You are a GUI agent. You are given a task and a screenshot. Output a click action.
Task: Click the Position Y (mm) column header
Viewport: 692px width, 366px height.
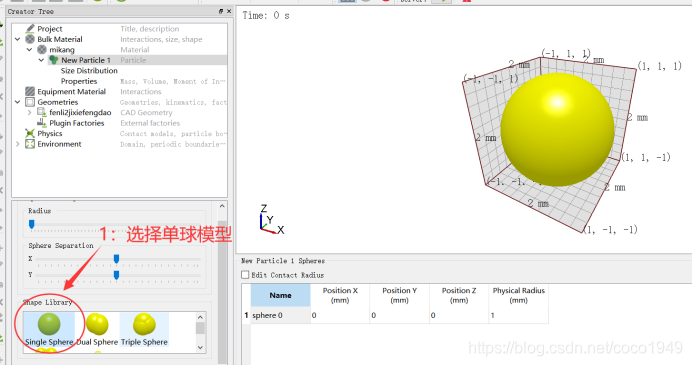tap(399, 295)
